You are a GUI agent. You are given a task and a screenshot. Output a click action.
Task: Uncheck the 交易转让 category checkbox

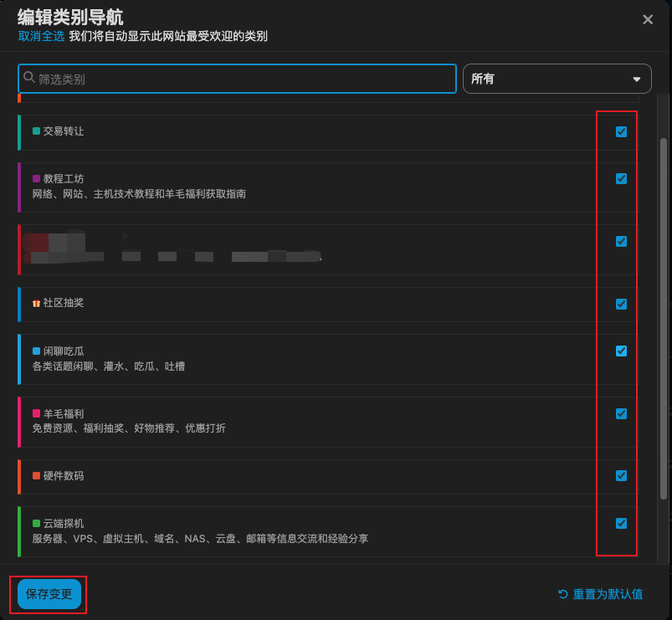click(x=621, y=131)
